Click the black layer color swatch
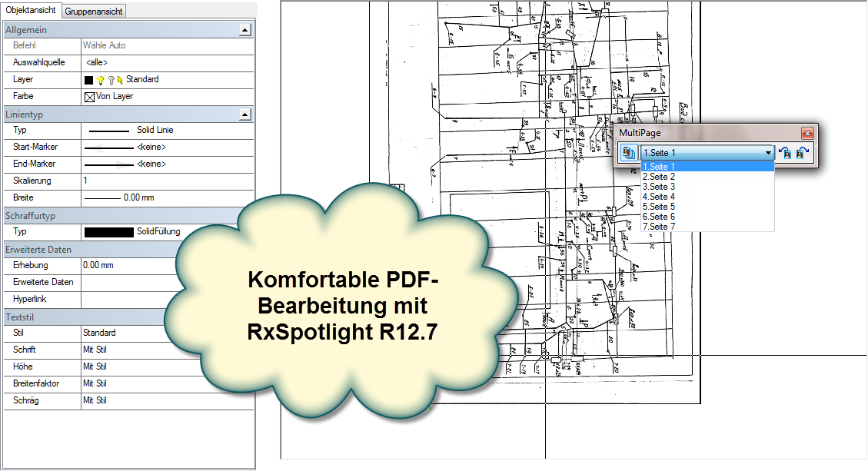This screenshot has height=471, width=868. coord(88,80)
